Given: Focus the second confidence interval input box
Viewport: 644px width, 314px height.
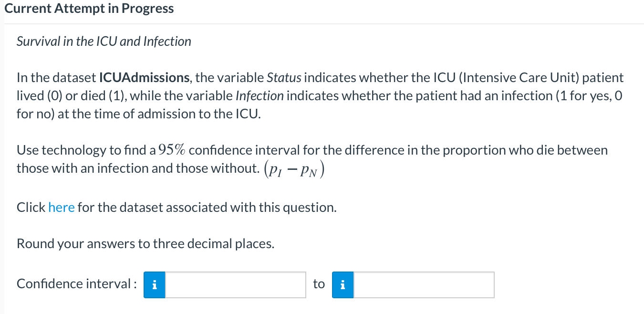Looking at the screenshot, I should [424, 285].
